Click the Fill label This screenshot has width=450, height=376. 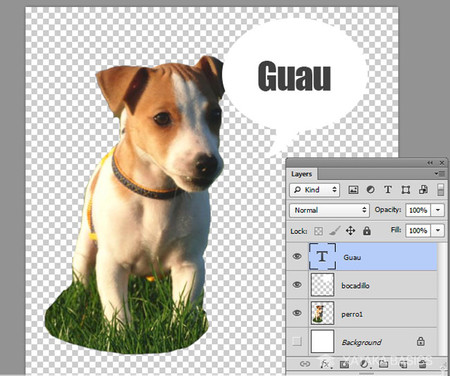pos(396,230)
